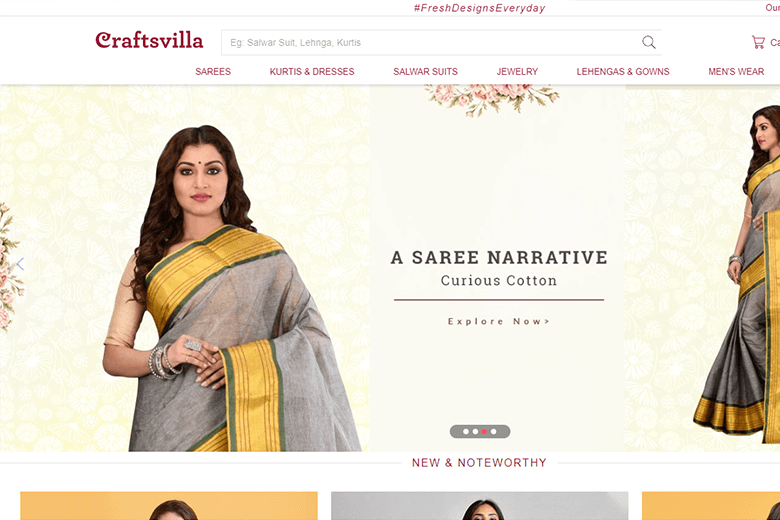This screenshot has width=780, height=520.
Task: Click Explore Now link on banner
Action: coord(499,321)
